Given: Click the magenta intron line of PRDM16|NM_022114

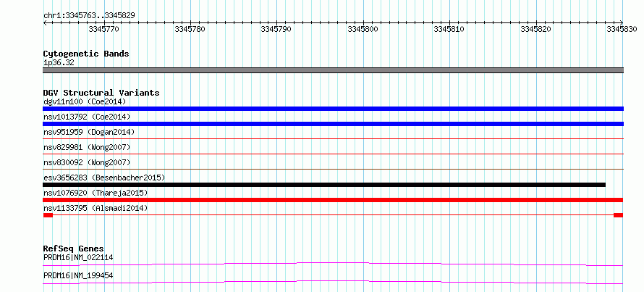Looking at the screenshot, I should coord(333,264).
